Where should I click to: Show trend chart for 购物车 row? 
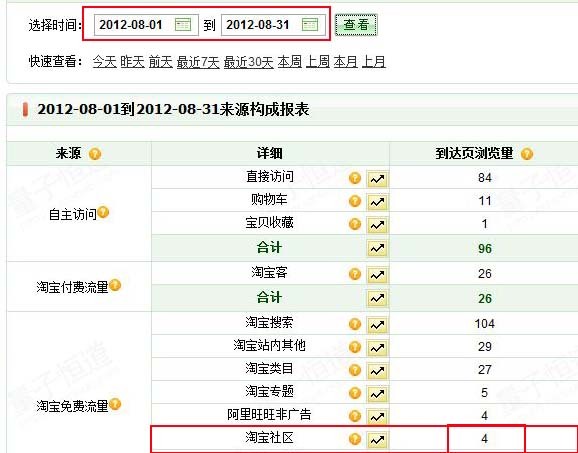(x=377, y=202)
